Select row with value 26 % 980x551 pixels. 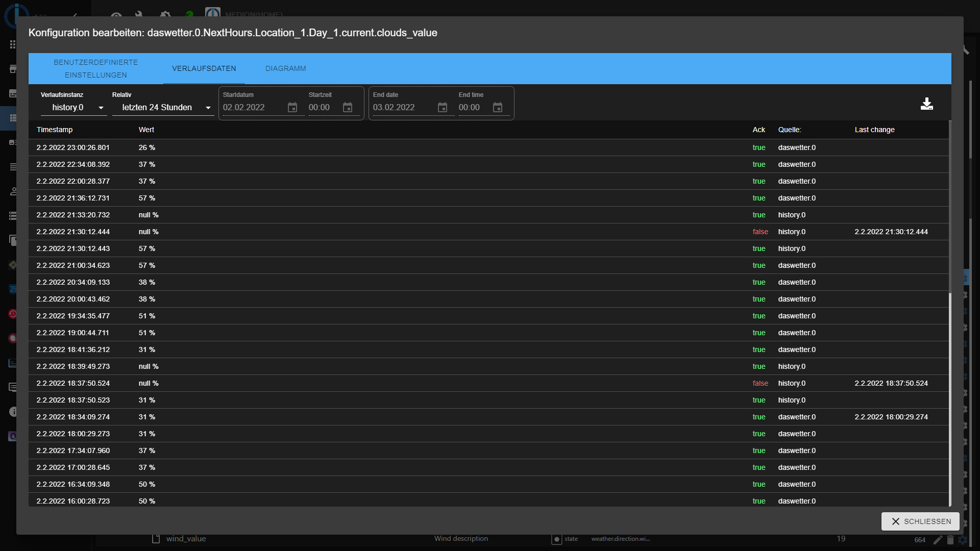146,147
